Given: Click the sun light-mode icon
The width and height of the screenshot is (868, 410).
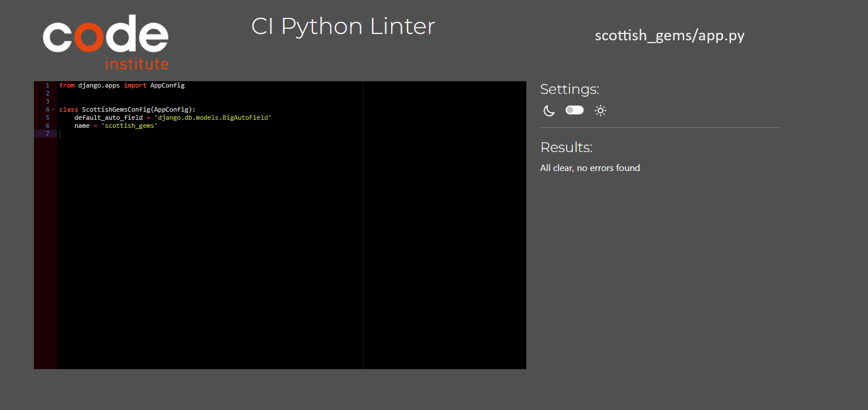Looking at the screenshot, I should pyautogui.click(x=601, y=111).
